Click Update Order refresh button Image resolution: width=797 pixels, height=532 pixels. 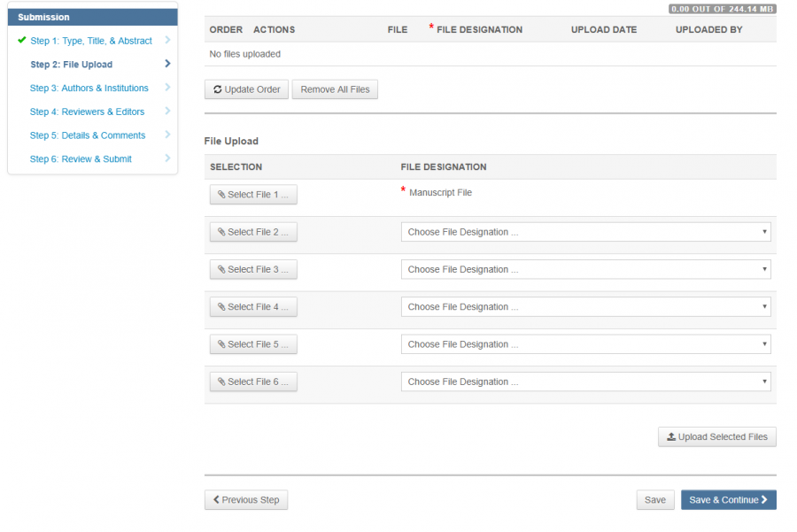(246, 89)
